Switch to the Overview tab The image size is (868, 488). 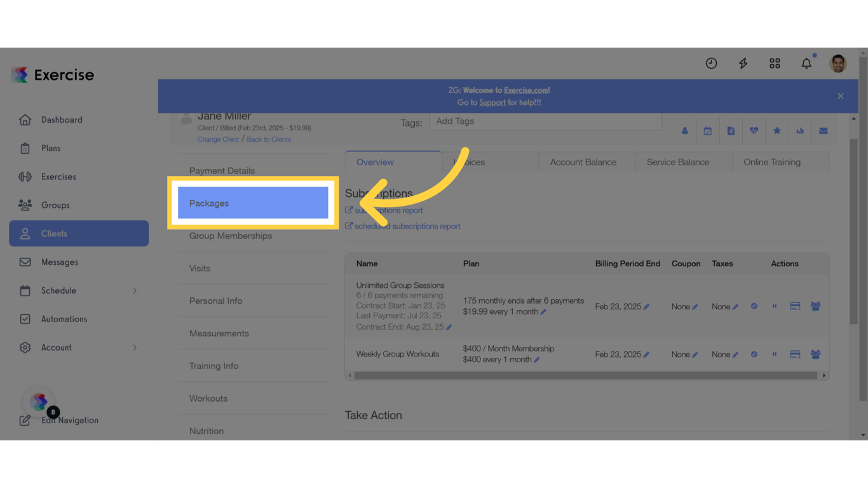393,162
